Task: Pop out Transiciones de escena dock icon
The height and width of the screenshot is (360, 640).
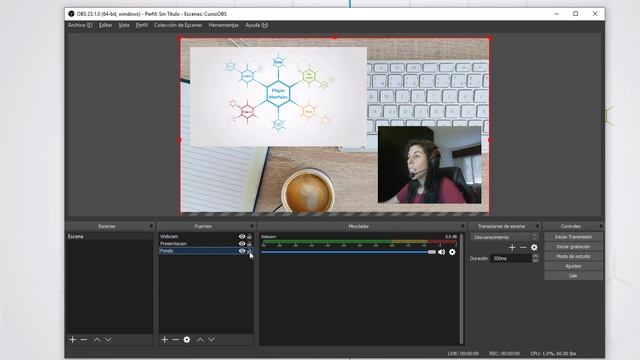Action: pyautogui.click(x=537, y=226)
